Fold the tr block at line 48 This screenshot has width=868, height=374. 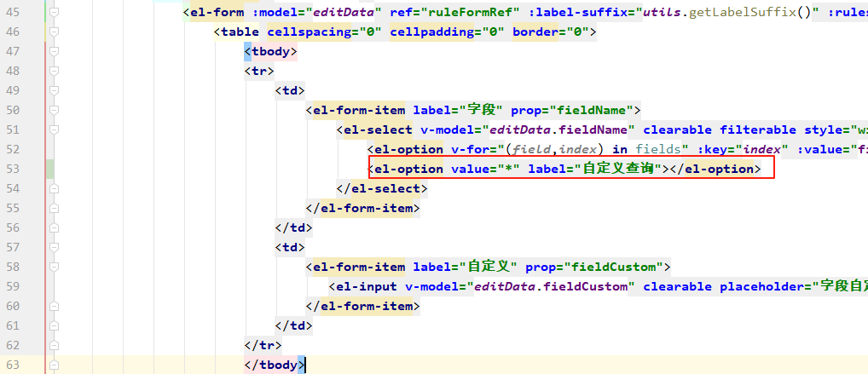pyautogui.click(x=55, y=72)
